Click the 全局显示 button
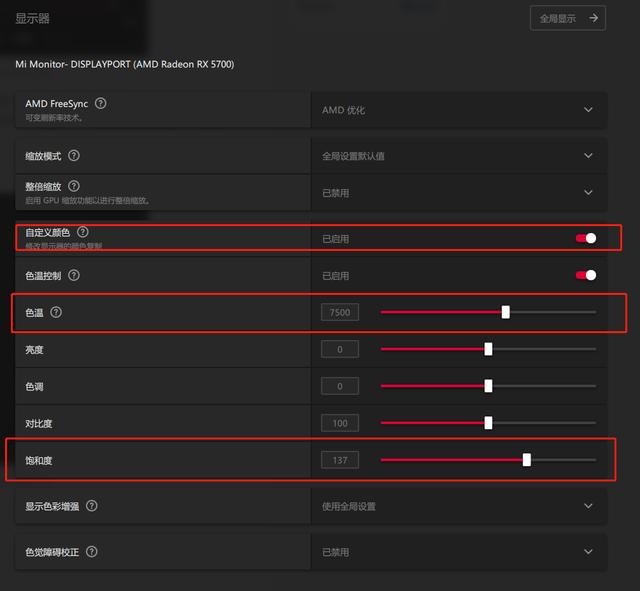640x591 pixels. point(568,18)
